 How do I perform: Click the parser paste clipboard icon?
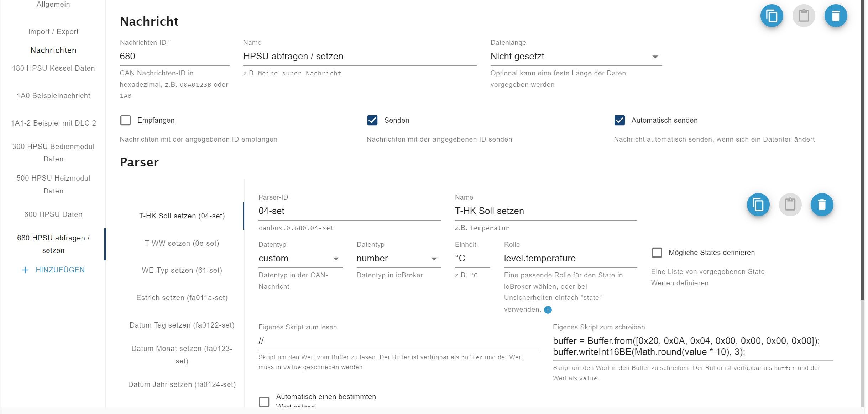[x=790, y=205]
